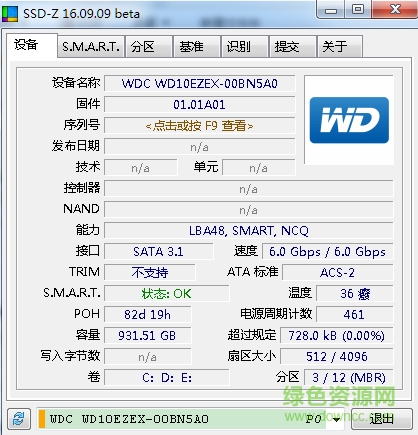Click the interface value SATA 3.1

[x=159, y=252]
